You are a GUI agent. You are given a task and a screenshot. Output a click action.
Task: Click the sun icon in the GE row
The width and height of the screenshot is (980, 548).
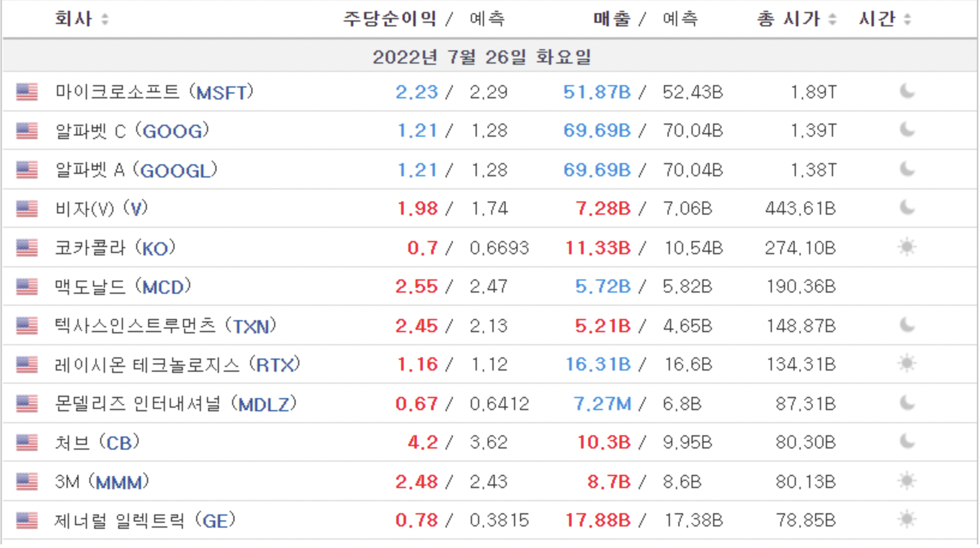[907, 519]
